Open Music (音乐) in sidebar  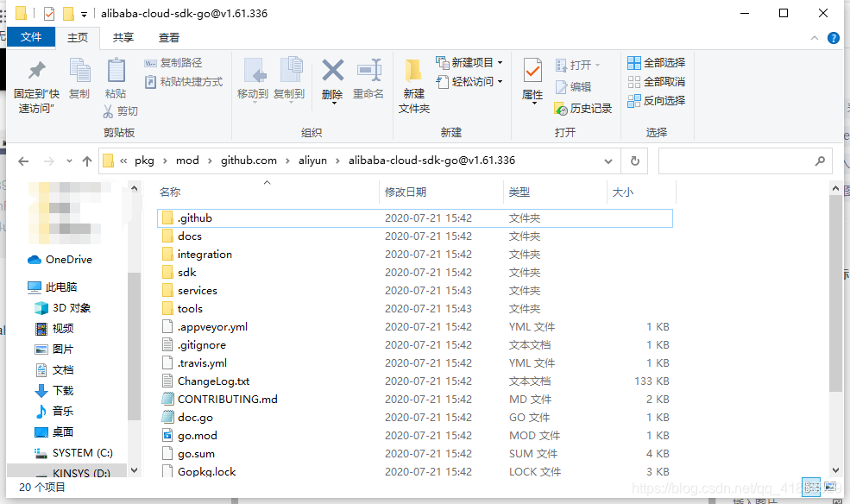[x=54, y=411]
